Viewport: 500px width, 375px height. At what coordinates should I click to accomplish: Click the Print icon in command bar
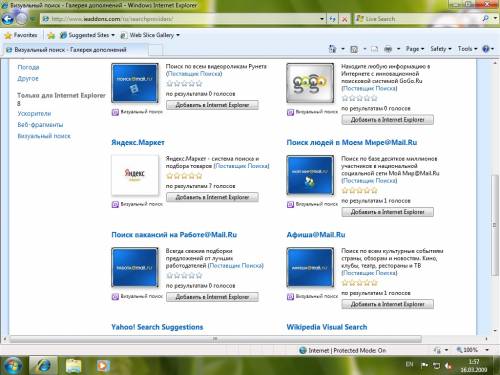click(388, 49)
